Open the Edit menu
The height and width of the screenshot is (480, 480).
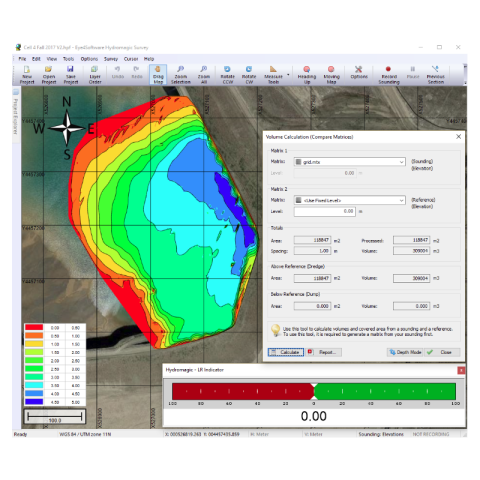(36, 59)
